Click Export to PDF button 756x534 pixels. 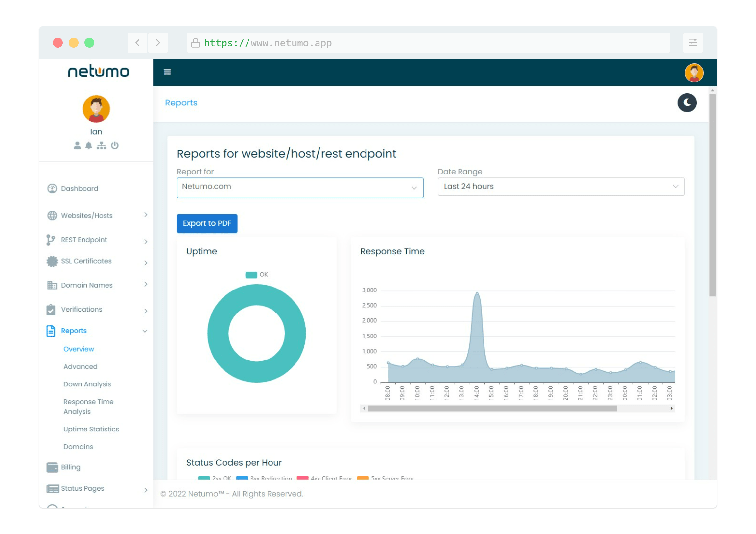(207, 223)
